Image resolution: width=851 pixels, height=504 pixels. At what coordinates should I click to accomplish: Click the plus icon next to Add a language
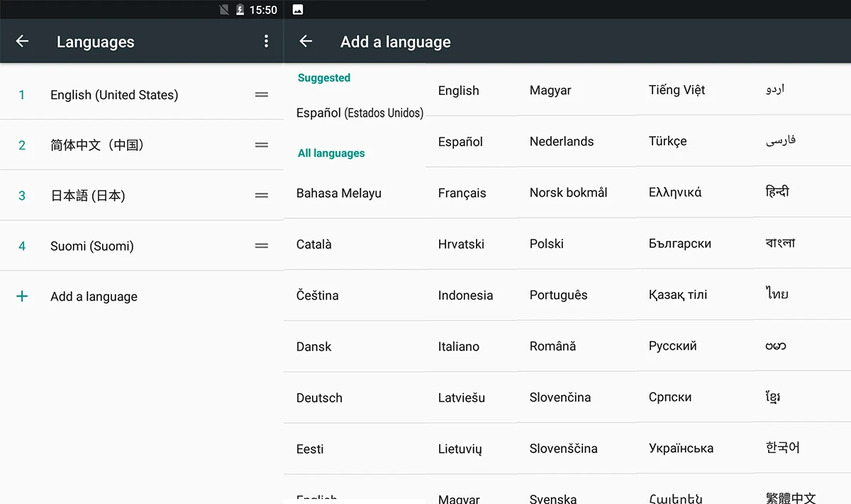(x=22, y=296)
